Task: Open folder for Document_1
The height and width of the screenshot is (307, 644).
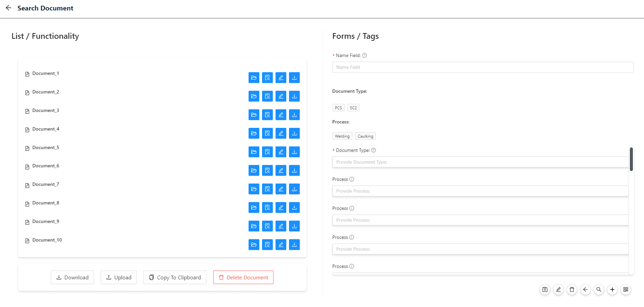Action: point(254,78)
